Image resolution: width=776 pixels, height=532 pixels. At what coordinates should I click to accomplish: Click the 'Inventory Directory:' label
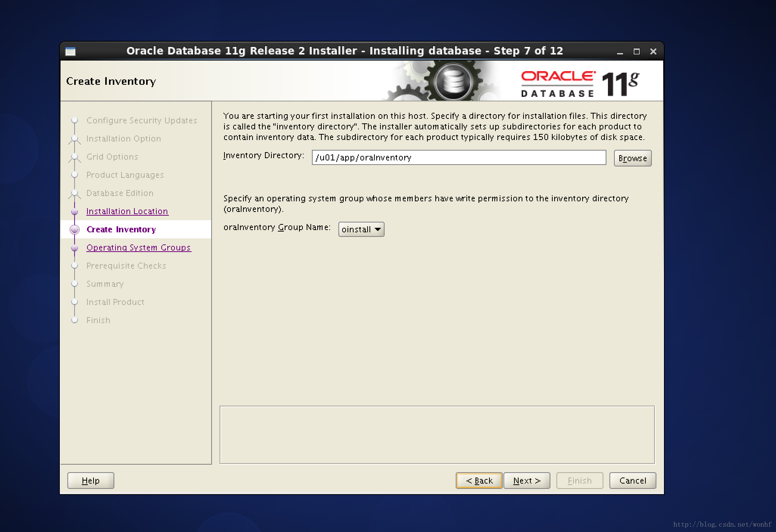pyautogui.click(x=264, y=156)
